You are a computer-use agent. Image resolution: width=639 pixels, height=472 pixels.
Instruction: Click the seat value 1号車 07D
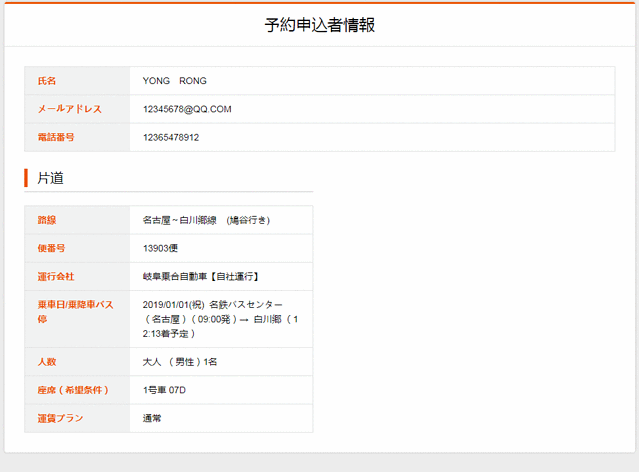[165, 390]
